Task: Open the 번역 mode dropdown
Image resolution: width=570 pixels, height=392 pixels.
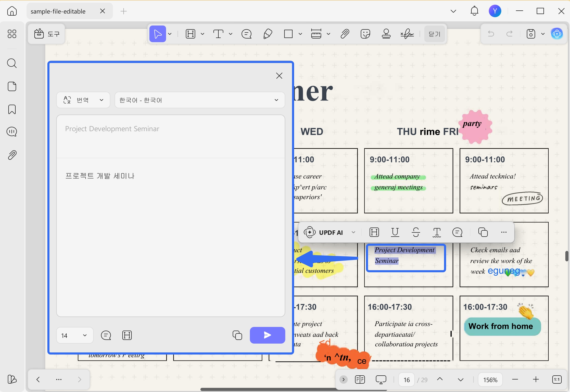Action: coord(83,100)
